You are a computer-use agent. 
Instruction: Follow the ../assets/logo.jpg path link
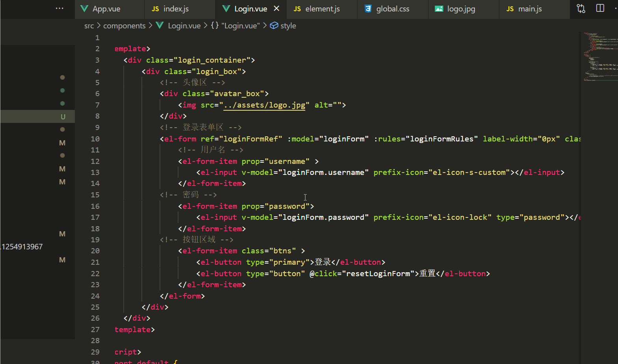tap(264, 105)
